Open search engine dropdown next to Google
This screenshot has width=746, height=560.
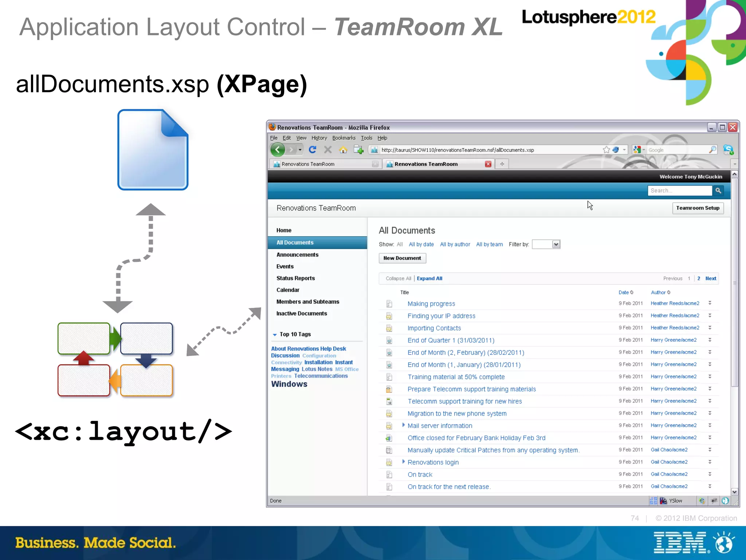pyautogui.click(x=644, y=150)
